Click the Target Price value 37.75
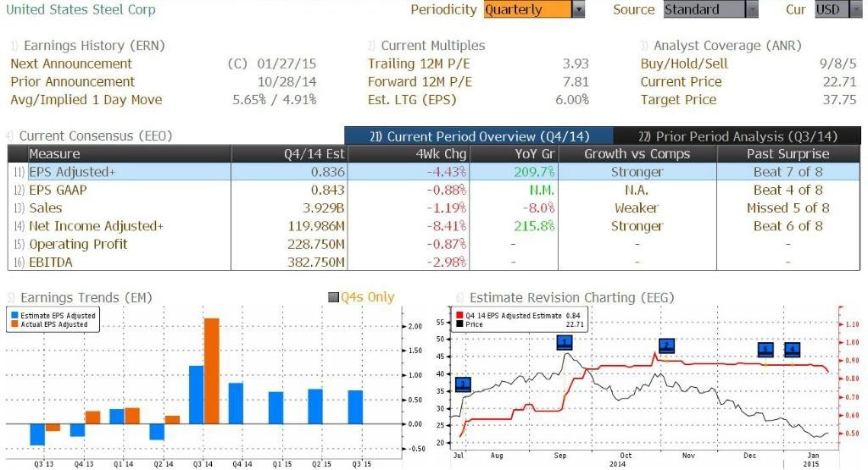Screen dimensions: 868x470 point(840,100)
